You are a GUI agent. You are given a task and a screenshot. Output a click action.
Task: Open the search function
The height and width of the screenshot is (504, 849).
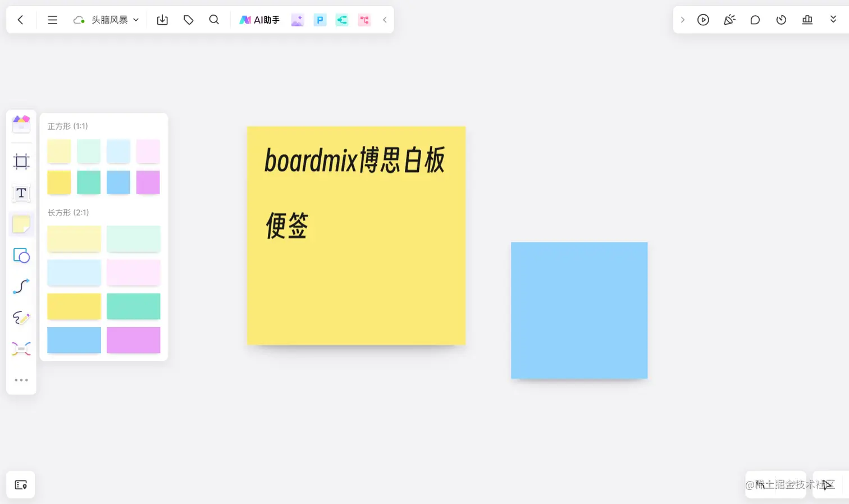[214, 20]
